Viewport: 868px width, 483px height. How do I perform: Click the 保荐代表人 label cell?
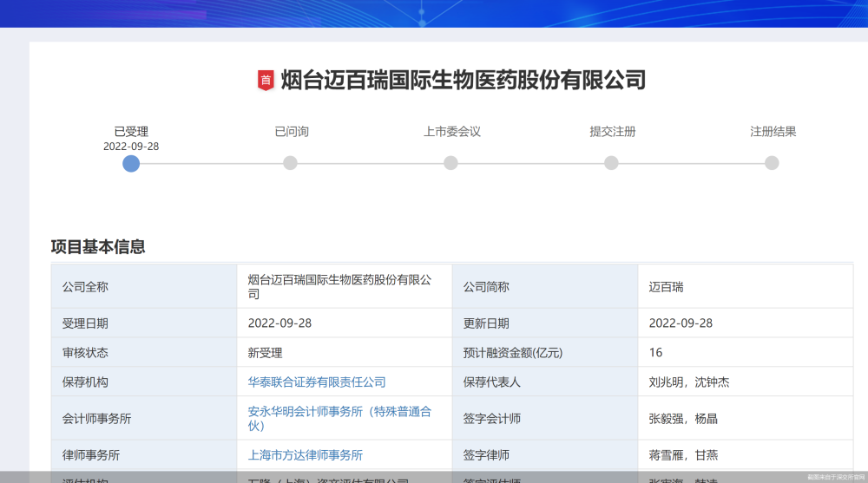[x=545, y=382]
